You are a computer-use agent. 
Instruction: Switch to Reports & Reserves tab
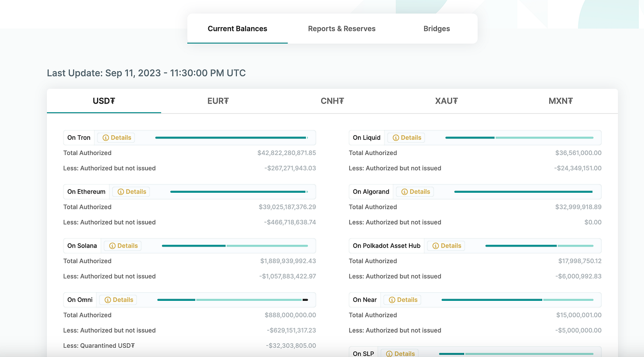(x=342, y=29)
